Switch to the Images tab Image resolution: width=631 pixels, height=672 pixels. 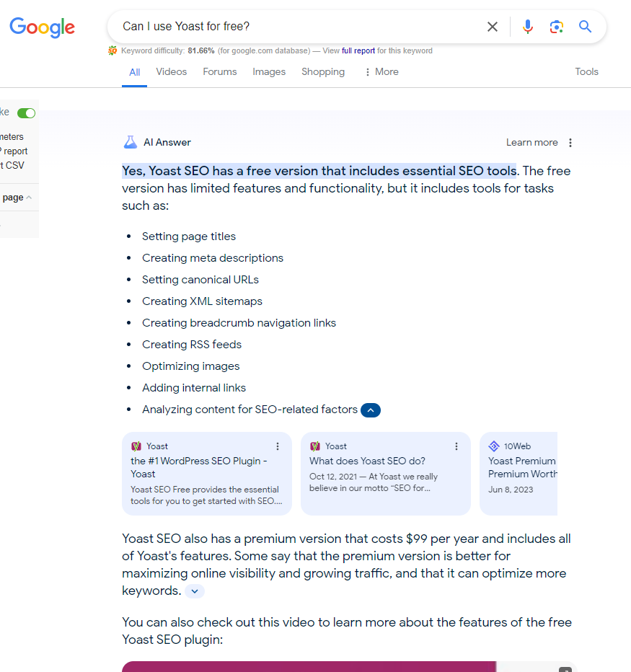[x=269, y=71]
